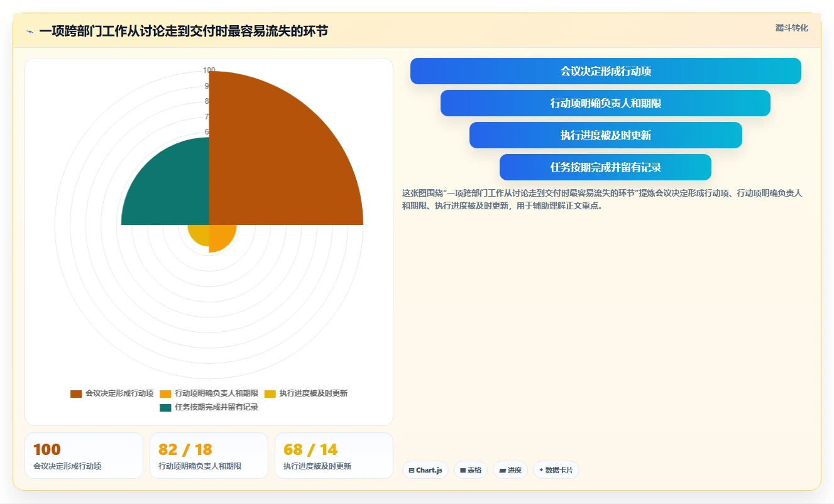The width and height of the screenshot is (834, 504).
Task: Click the 数据卡片 chip
Action: click(x=556, y=470)
